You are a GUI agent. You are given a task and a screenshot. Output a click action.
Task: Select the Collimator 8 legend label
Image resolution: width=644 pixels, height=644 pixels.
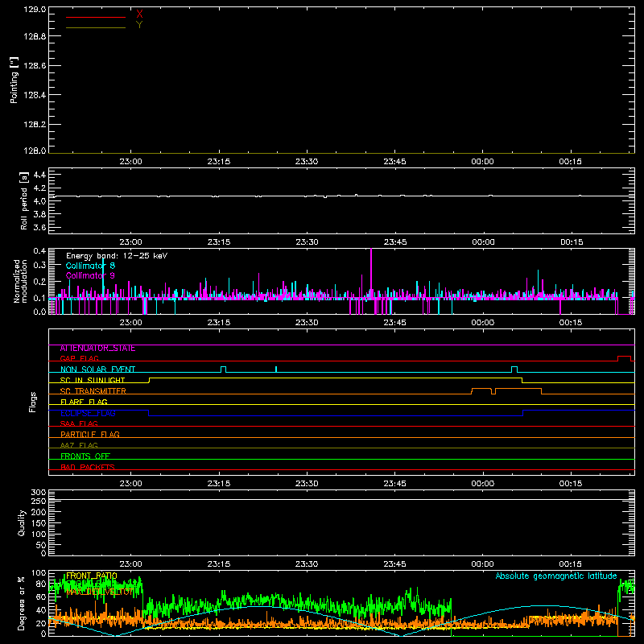coord(90,266)
